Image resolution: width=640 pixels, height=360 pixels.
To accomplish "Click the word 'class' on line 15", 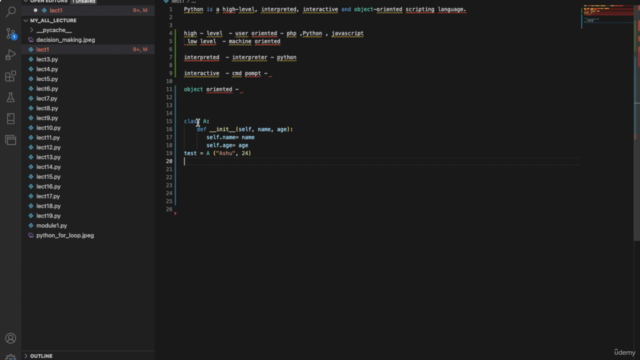I will tap(192, 121).
